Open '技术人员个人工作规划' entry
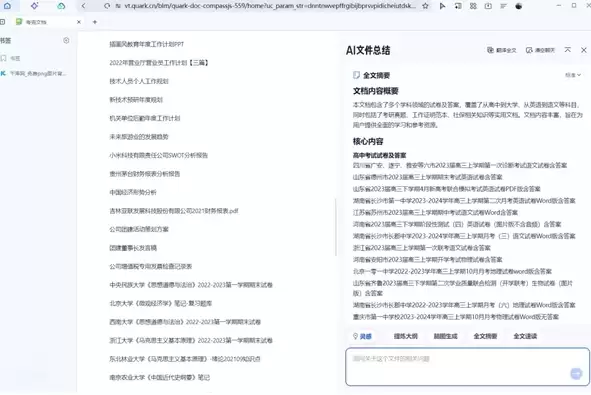591x395 pixels. click(x=139, y=81)
